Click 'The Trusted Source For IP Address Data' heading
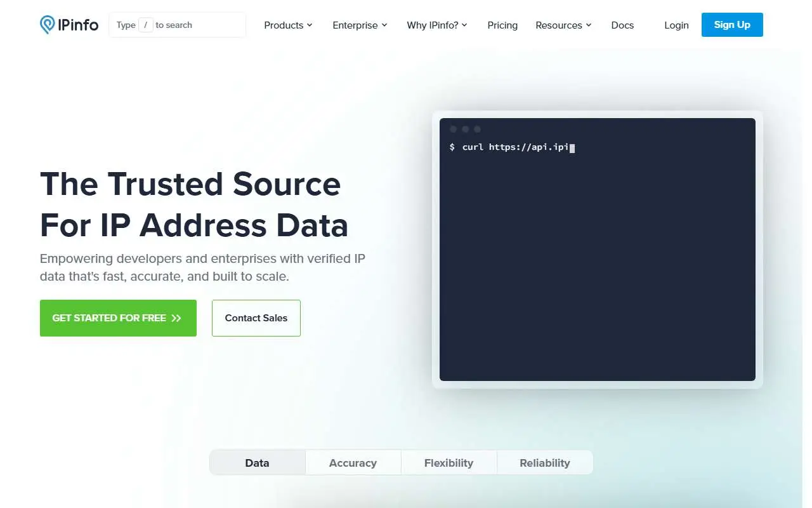812x508 pixels. coord(194,204)
